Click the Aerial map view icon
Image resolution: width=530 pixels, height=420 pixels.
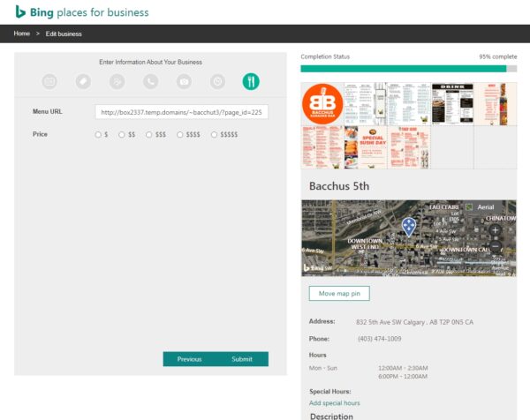(x=469, y=207)
